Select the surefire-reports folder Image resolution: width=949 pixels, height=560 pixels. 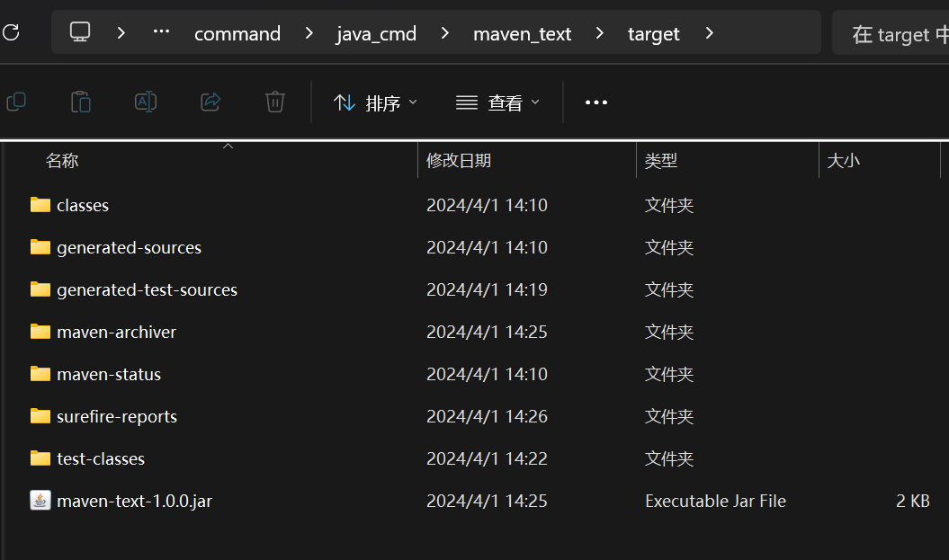[116, 416]
